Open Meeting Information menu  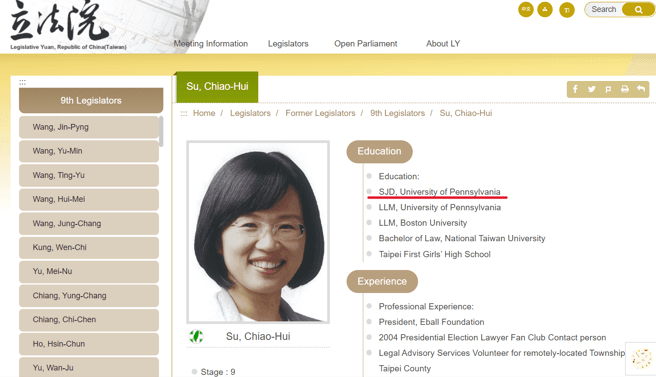click(x=210, y=44)
